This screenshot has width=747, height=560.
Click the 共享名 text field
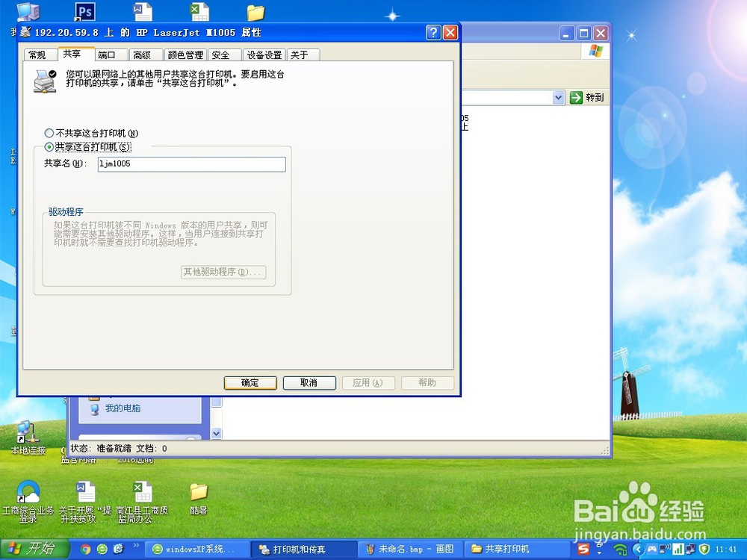pyautogui.click(x=191, y=164)
